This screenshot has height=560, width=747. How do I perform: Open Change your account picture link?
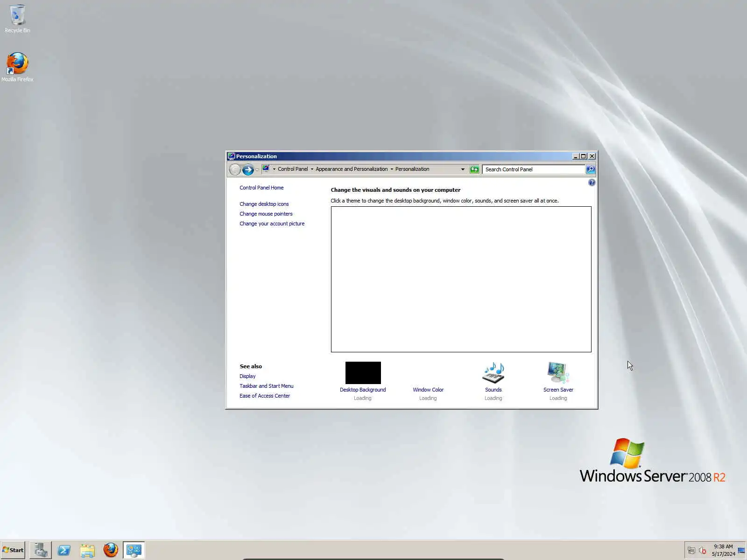click(272, 224)
